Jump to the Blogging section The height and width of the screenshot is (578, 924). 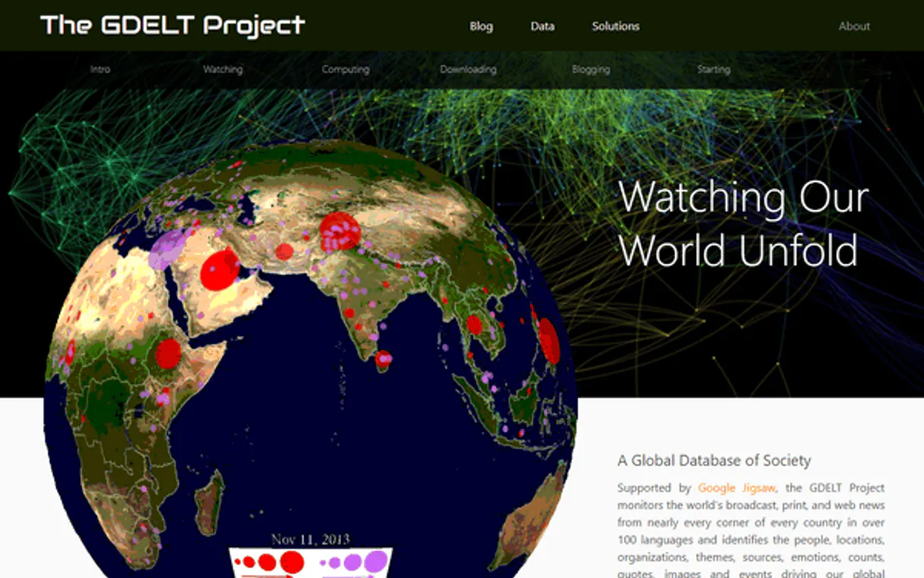[x=591, y=69]
